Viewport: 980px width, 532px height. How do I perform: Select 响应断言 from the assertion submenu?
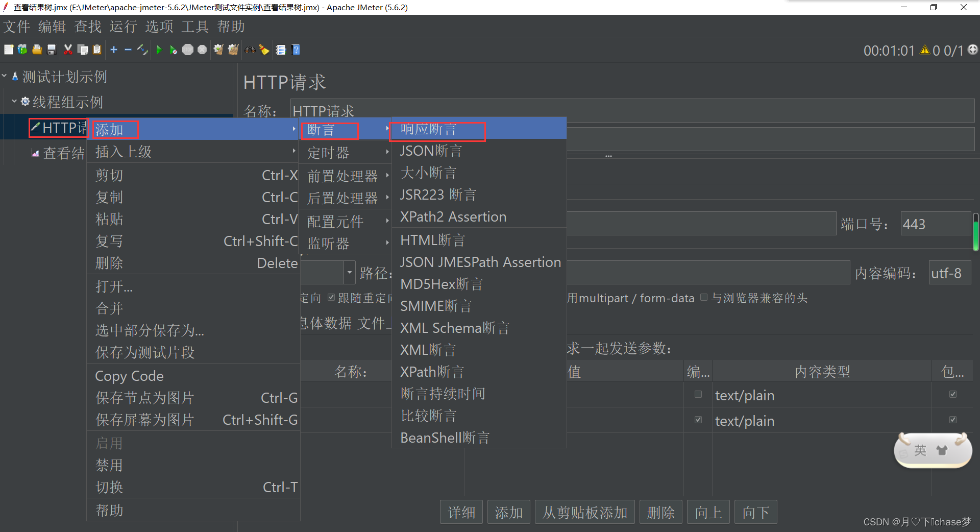click(479, 129)
